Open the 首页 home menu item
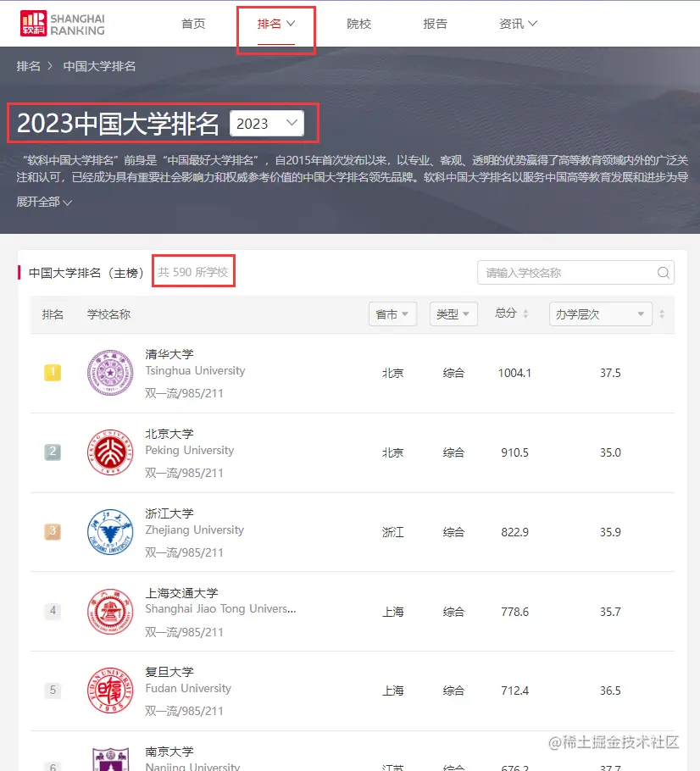 [x=193, y=24]
